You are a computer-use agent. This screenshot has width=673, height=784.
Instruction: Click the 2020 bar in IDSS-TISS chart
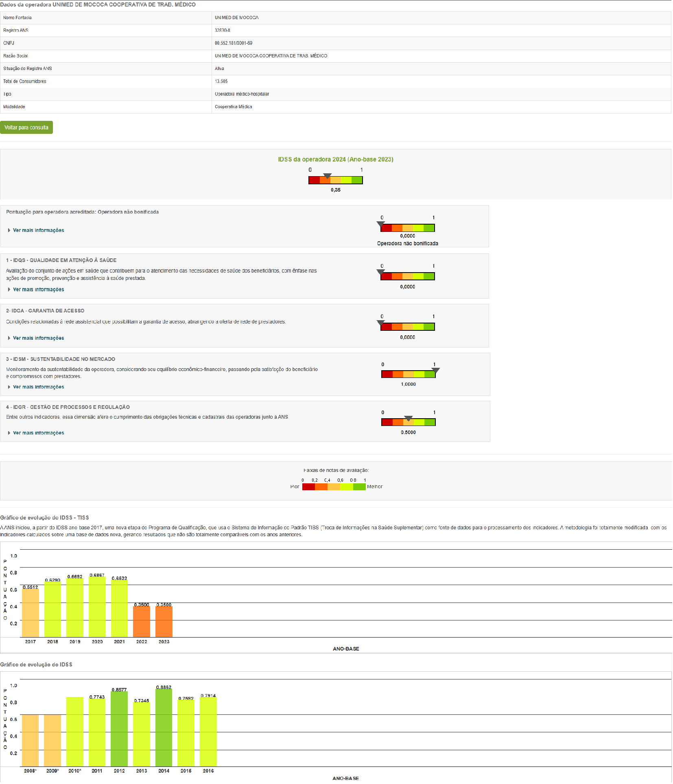(x=97, y=607)
